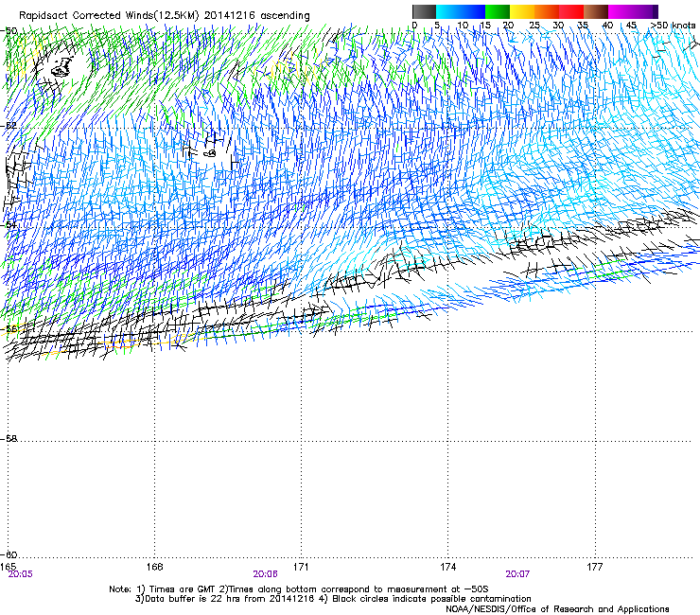Click the longitude label '168'

154,567
